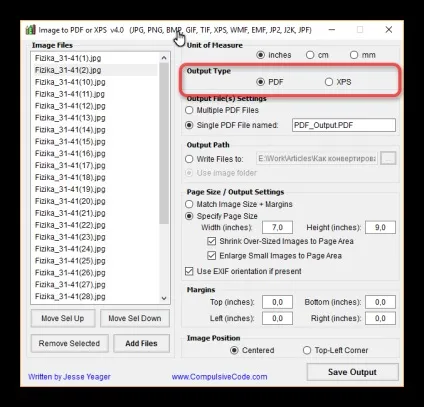Image resolution: width=424 pixels, height=407 pixels.
Task: Click Save Output button
Action: click(352, 372)
